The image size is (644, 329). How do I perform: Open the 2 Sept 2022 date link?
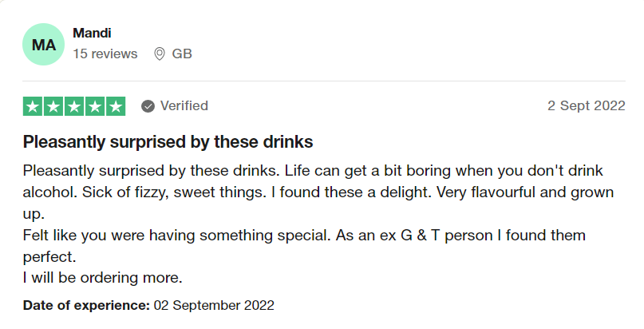pos(586,105)
